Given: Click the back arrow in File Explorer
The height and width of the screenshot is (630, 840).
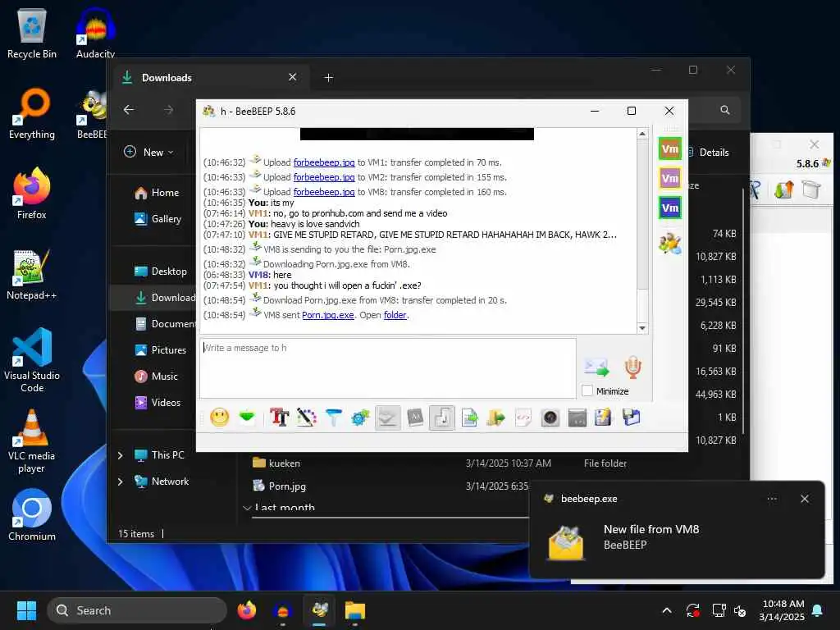Looking at the screenshot, I should 129,110.
